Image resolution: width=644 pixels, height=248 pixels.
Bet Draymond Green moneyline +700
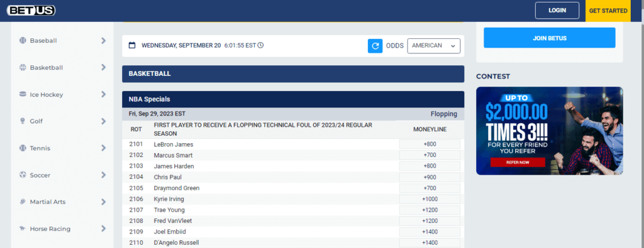430,188
